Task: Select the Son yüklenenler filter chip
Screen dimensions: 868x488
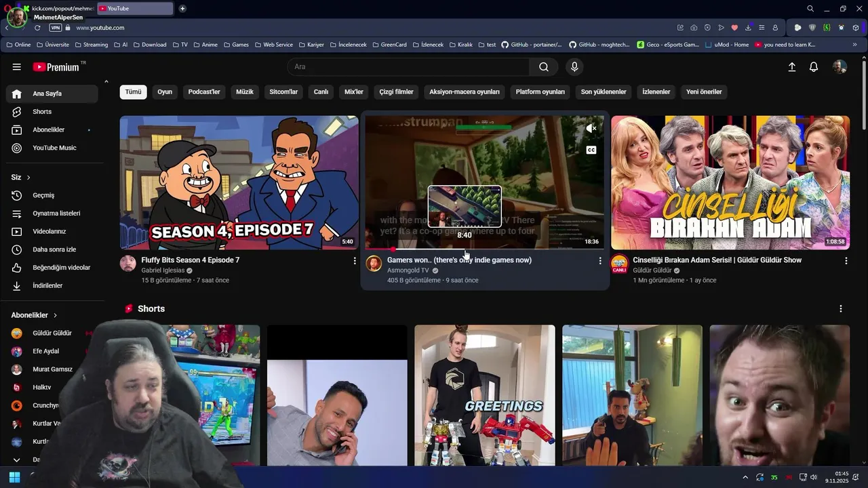Action: [604, 91]
